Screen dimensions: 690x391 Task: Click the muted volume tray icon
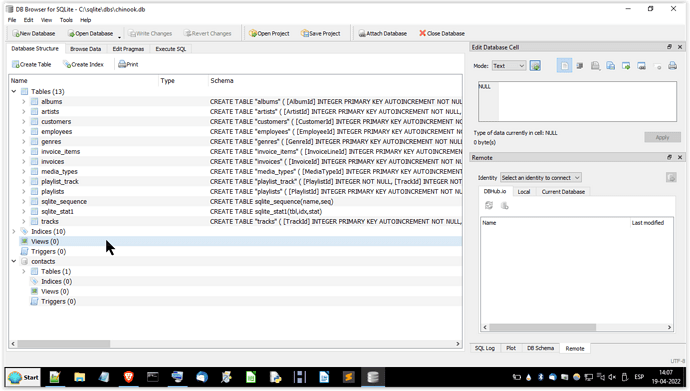click(612, 377)
